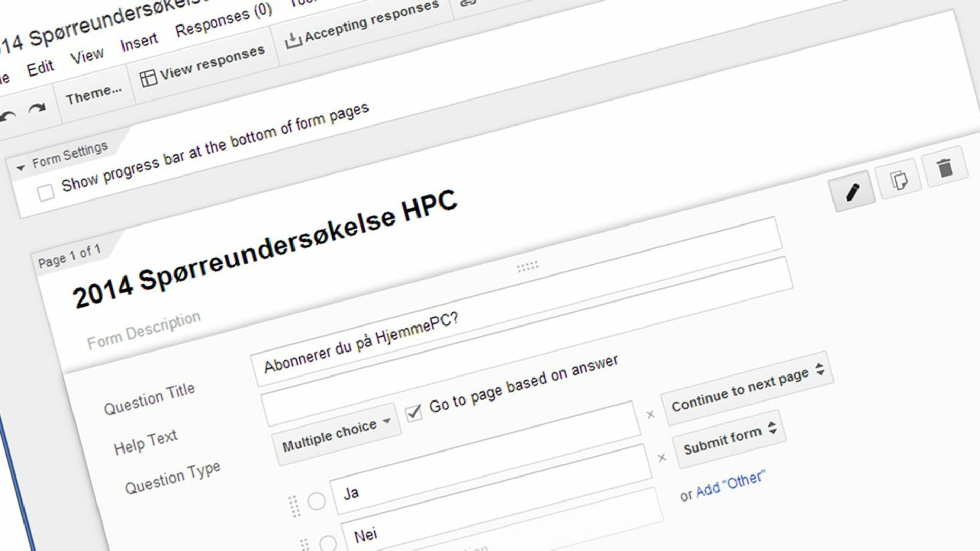Viewport: 980px width, 551px height.
Task: Grab the drag handle dots above Form Description
Action: (528, 266)
